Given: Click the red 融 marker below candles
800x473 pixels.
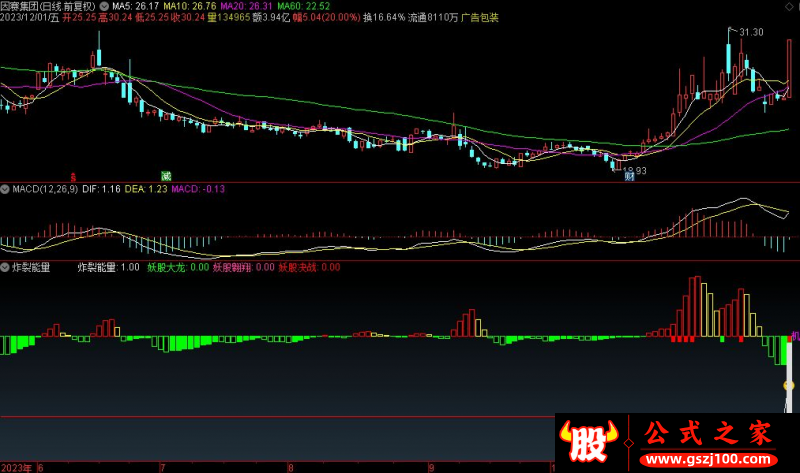Looking at the screenshot, I should tap(72, 176).
